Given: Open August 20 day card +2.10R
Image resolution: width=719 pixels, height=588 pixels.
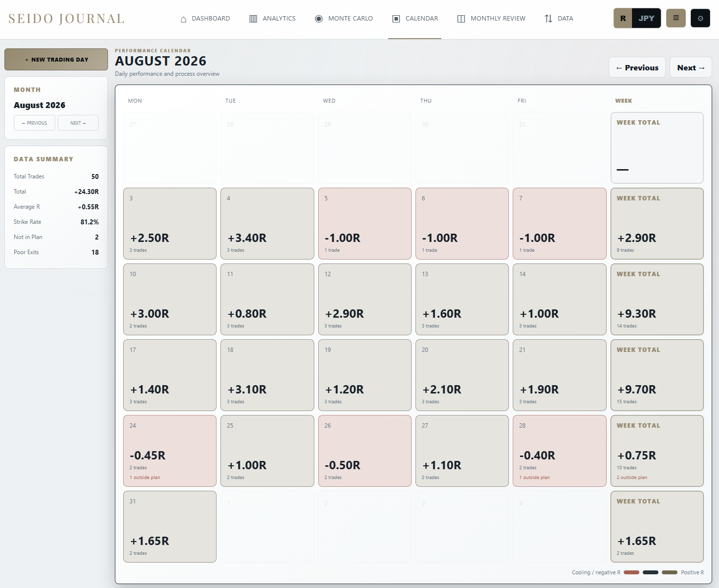Looking at the screenshot, I should point(462,375).
